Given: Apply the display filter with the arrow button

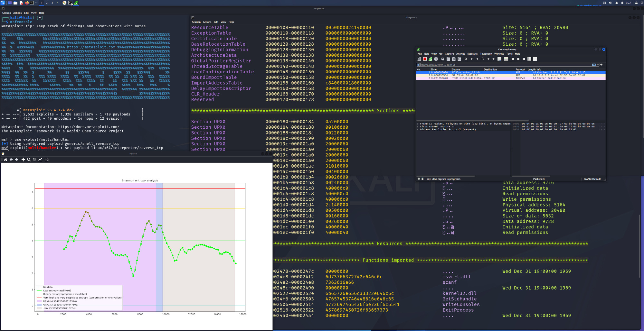Looking at the screenshot, I should click(x=594, y=65).
